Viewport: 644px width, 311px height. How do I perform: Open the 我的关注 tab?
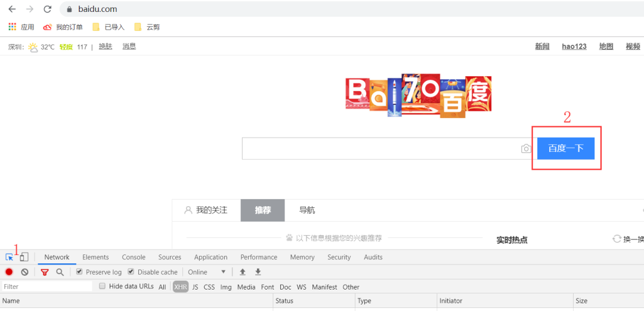[206, 210]
